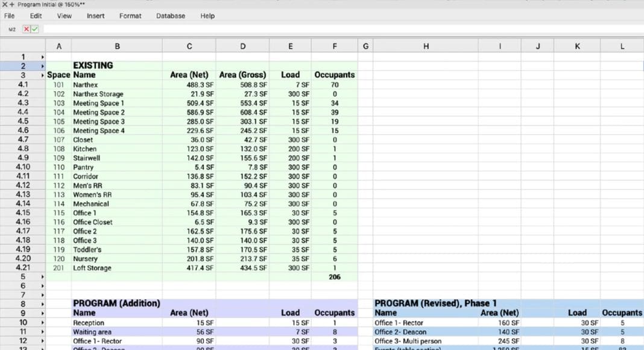Viewport: 644px width, 350px height.
Task: Click the red X cancel entry icon
Action: point(27,29)
